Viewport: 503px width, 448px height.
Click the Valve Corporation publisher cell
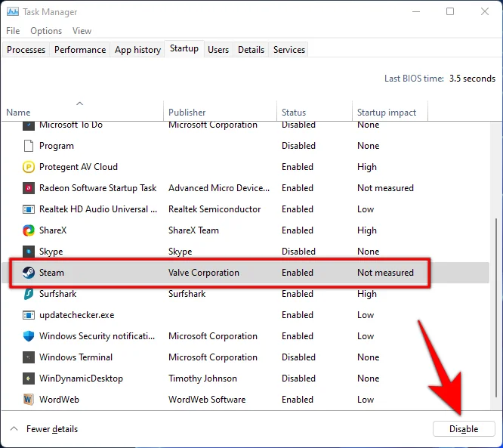coord(204,273)
